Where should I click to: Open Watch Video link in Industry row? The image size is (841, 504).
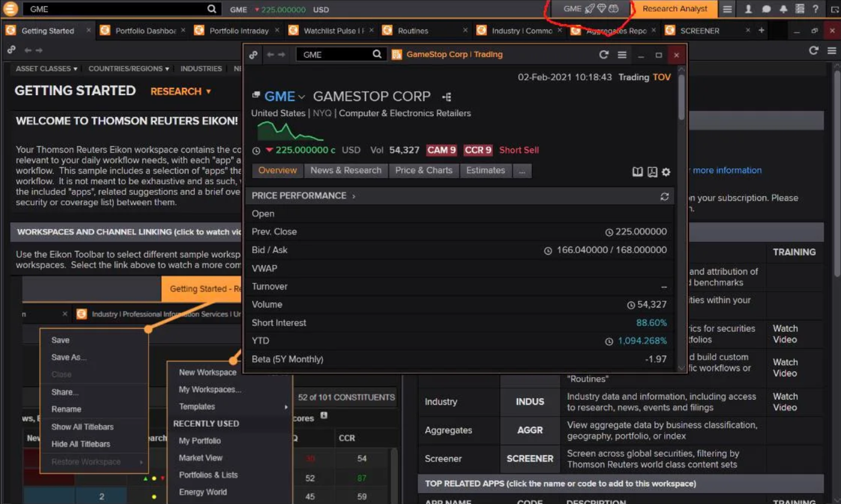point(785,402)
